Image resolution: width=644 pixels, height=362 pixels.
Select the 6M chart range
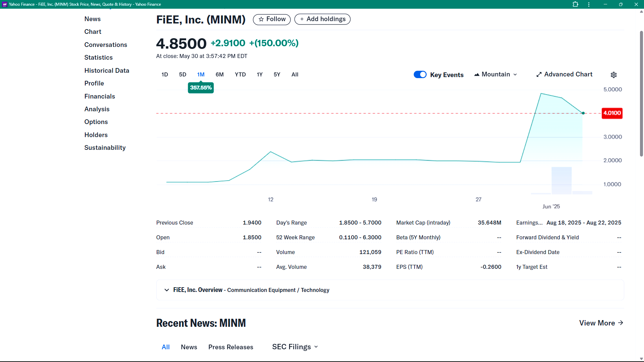(220, 74)
